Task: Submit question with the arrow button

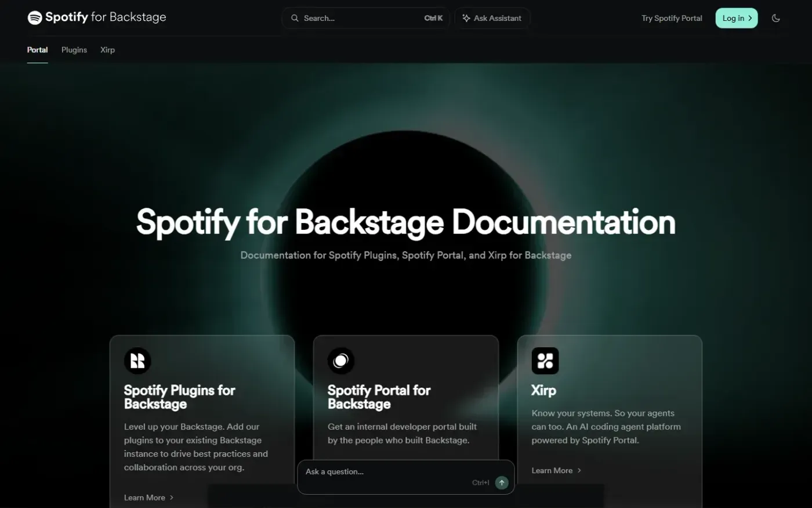Action: point(502,482)
